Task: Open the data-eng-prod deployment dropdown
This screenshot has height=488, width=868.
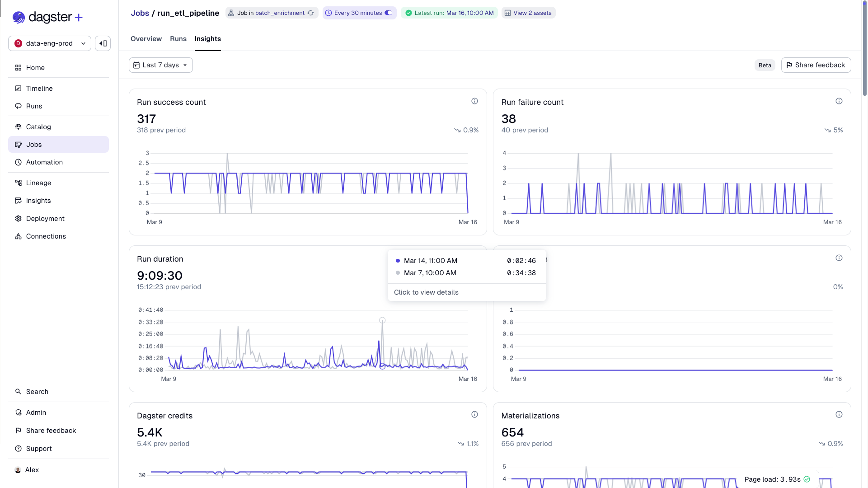Action: (50, 43)
